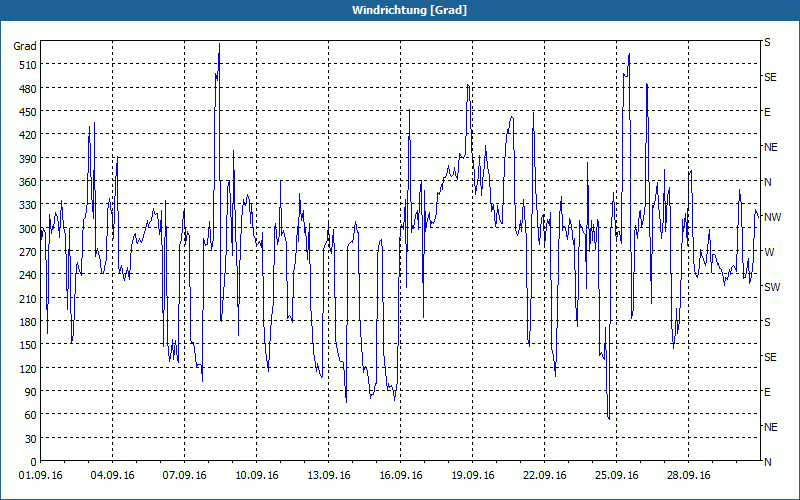The height and width of the screenshot is (500, 800).
Task: Click y-axis value 30
Action: tap(31, 439)
